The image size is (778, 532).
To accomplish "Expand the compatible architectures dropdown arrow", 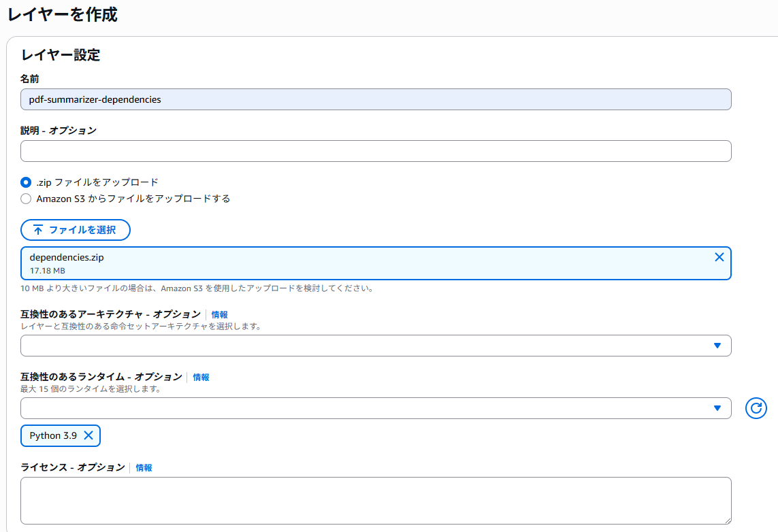I will pyautogui.click(x=717, y=346).
